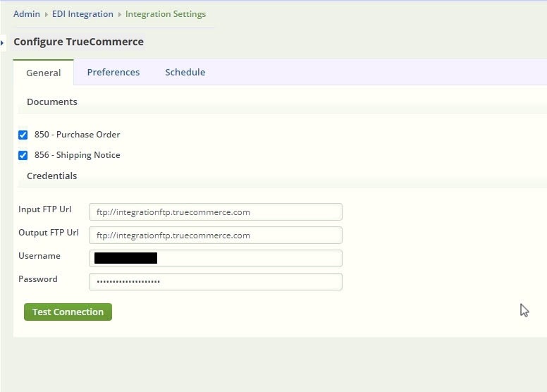This screenshot has width=547, height=392.
Task: Click the Output FTP Url label
Action: (49, 233)
